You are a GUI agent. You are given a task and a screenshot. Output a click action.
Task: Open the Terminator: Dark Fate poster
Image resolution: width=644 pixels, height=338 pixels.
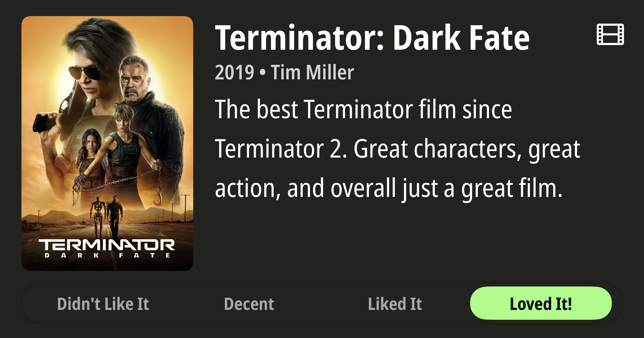click(107, 143)
